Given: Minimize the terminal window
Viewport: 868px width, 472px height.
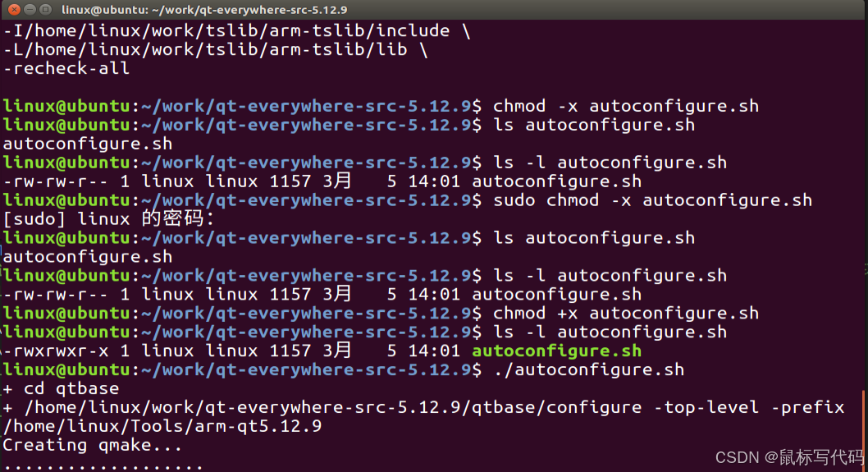Looking at the screenshot, I should pyautogui.click(x=30, y=9).
